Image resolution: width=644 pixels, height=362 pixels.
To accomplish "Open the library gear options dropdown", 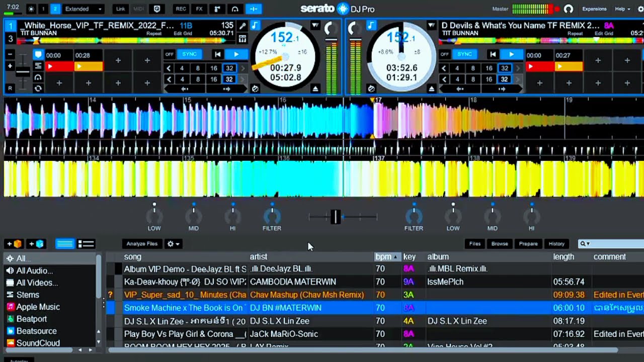I will [173, 244].
